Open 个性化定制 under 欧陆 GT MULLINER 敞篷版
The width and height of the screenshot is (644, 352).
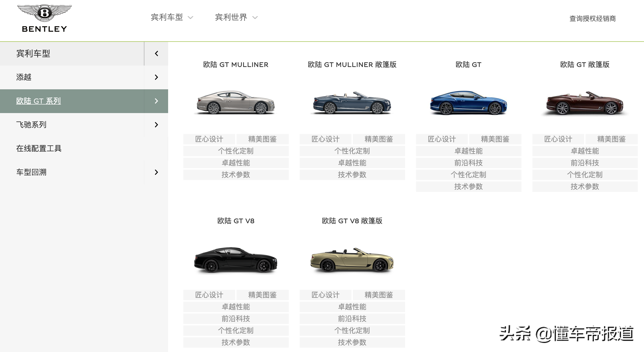[x=352, y=151]
